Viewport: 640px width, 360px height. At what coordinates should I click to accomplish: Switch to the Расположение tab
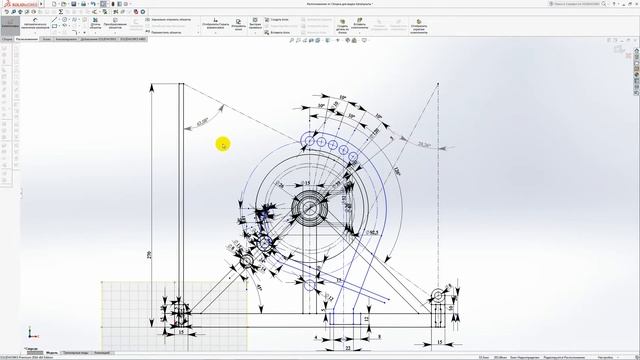point(27,39)
